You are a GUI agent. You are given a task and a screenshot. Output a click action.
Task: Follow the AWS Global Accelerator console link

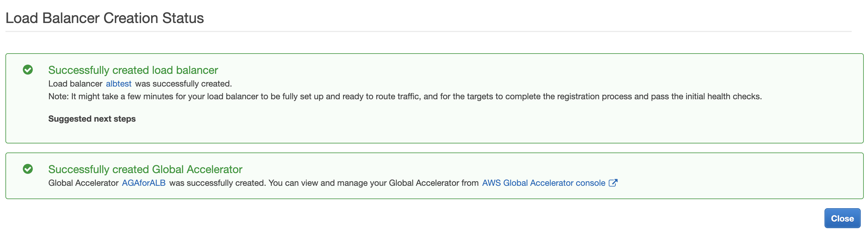[543, 183]
